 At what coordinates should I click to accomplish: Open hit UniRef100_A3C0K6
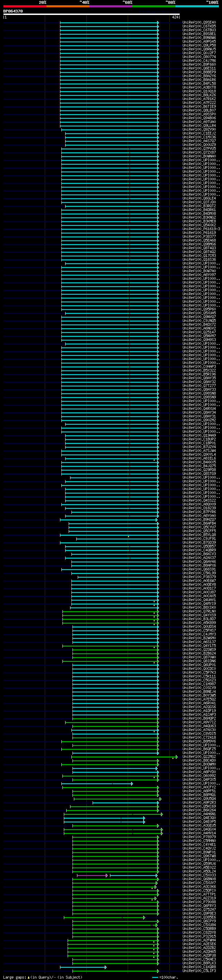point(199,886)
